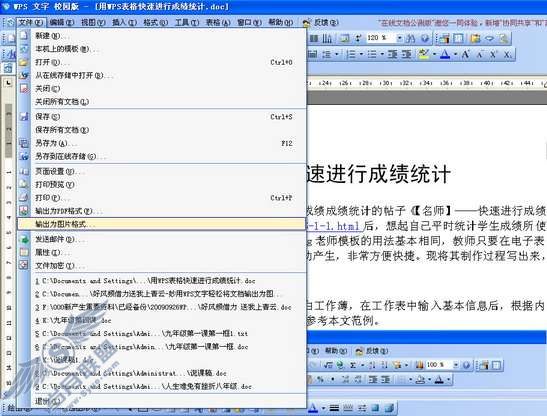The image size is (547, 416).
Task: Toggle subscript formatting
Action: [x=507, y=54]
